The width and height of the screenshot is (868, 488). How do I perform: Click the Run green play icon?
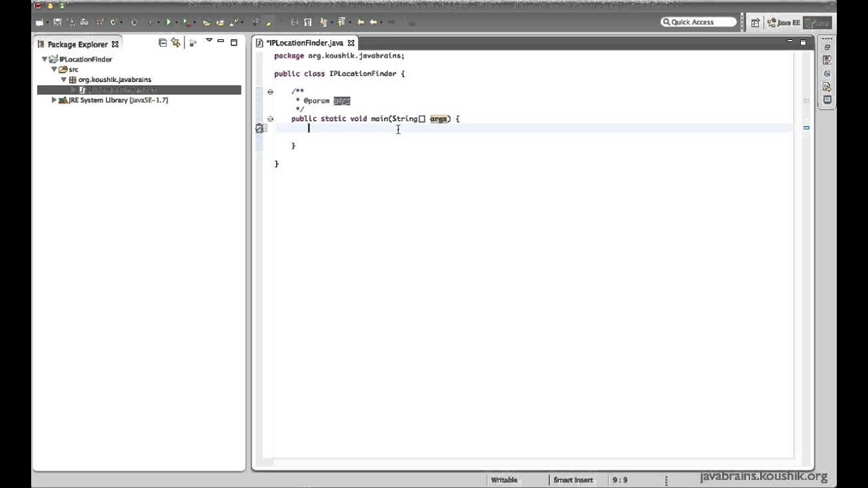tap(169, 22)
